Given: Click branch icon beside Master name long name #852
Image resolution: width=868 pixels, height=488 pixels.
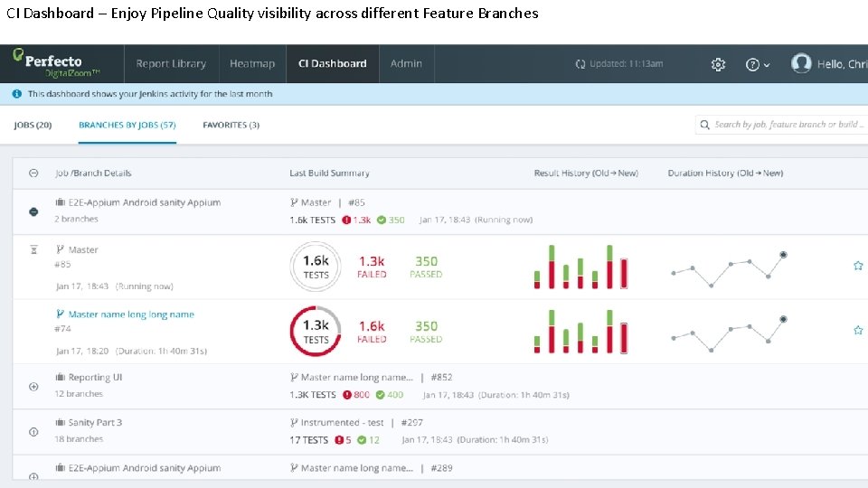Looking at the screenshot, I should (294, 378).
